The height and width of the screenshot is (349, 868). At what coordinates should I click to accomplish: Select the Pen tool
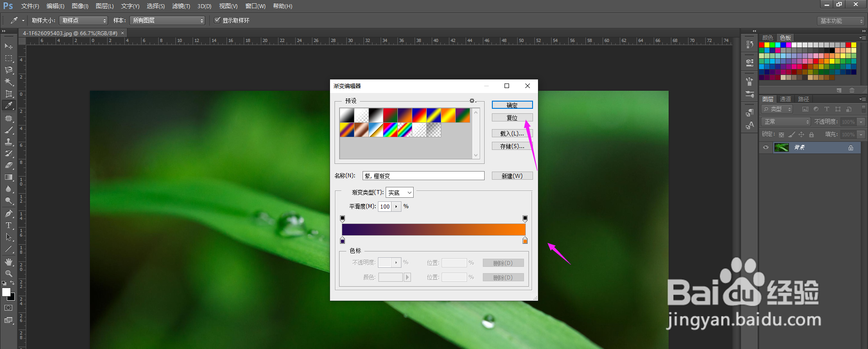(x=9, y=214)
